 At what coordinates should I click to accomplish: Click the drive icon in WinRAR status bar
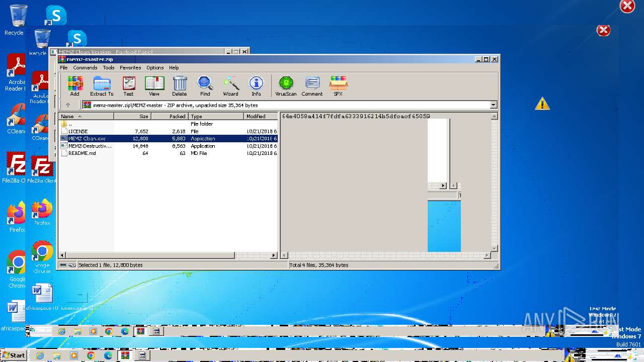[63, 265]
